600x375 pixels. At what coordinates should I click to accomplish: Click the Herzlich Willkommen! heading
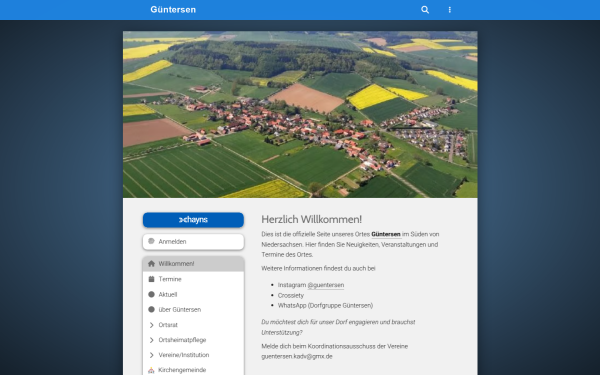click(x=311, y=219)
